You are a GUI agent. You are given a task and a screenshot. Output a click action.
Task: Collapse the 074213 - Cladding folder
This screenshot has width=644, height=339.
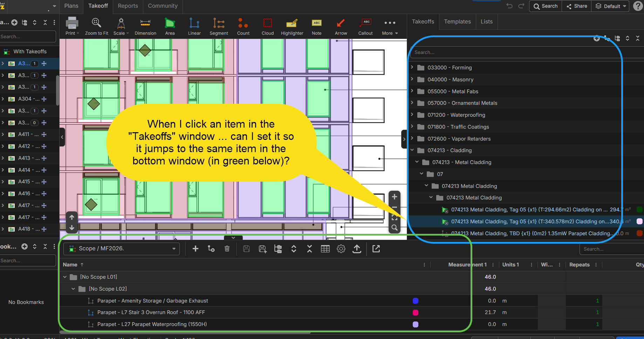pyautogui.click(x=412, y=150)
